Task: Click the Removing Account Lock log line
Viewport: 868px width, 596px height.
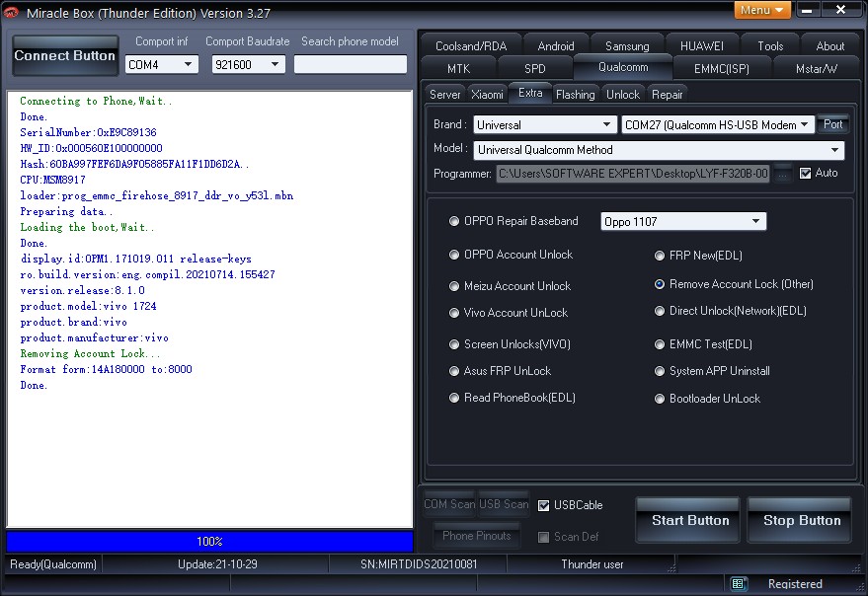Action: [x=90, y=353]
